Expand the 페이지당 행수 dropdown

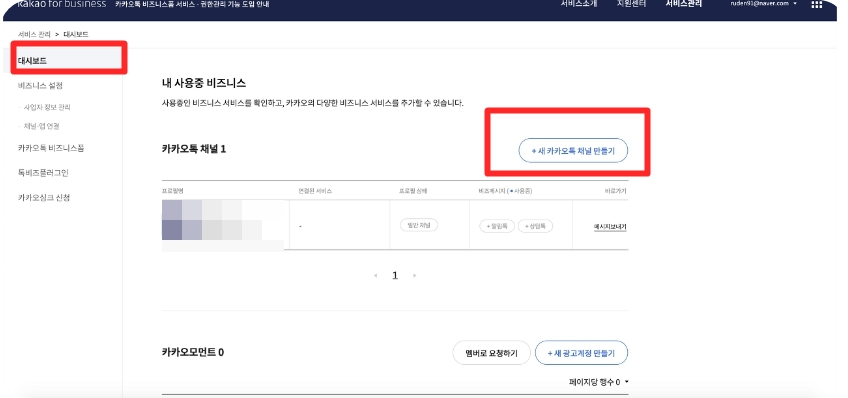pos(599,382)
